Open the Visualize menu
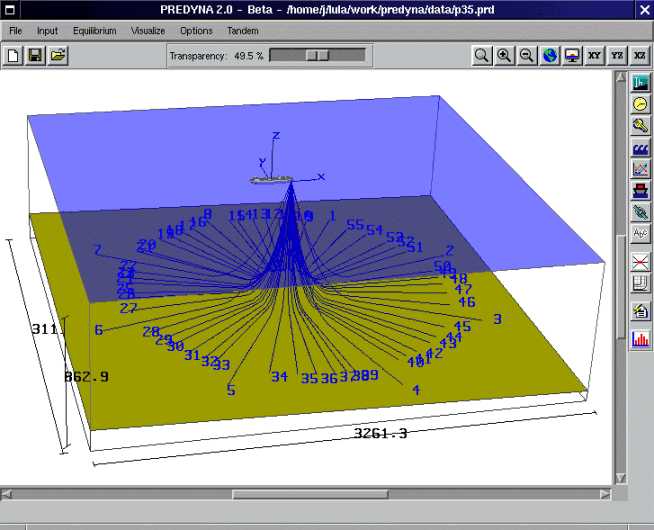Image resolution: width=654 pixels, height=530 pixels. pyautogui.click(x=148, y=31)
